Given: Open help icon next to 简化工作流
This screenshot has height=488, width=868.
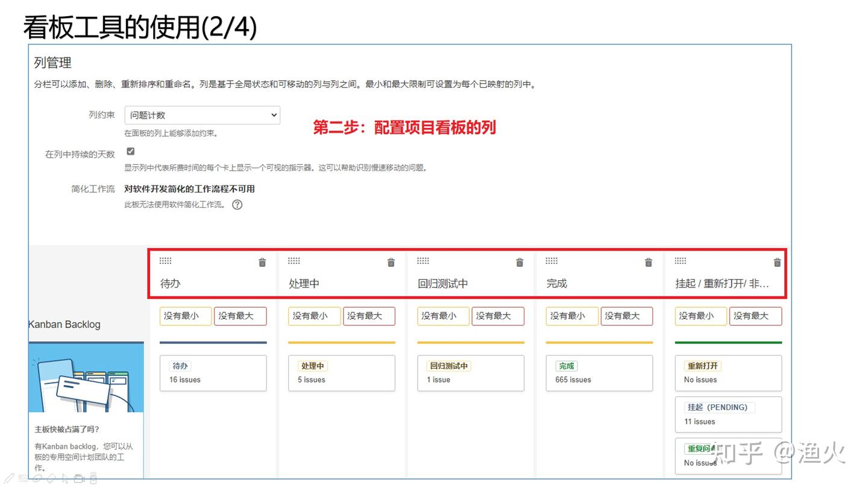Looking at the screenshot, I should coord(237,205).
